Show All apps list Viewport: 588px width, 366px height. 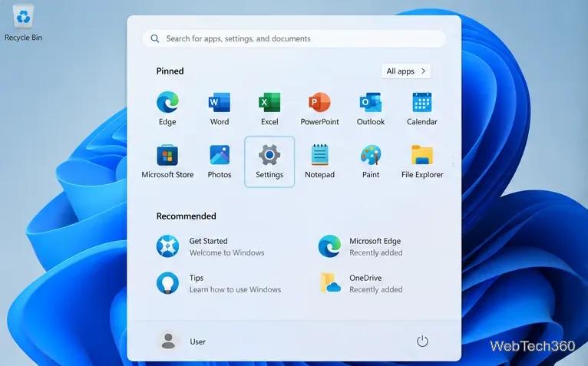pos(406,71)
